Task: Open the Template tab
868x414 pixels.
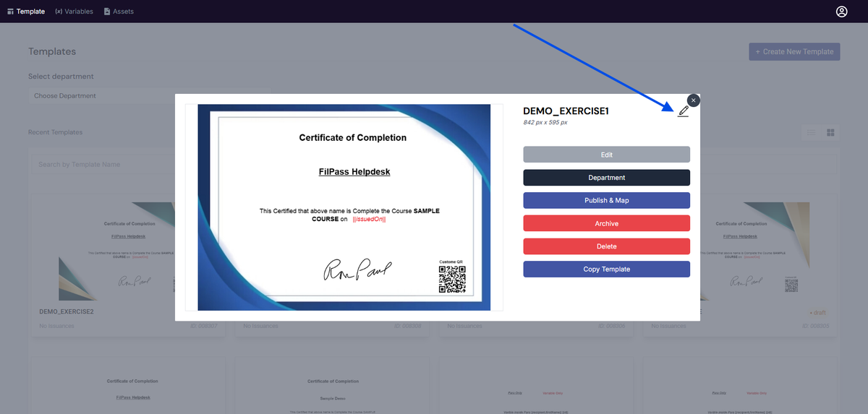Action: (x=26, y=12)
